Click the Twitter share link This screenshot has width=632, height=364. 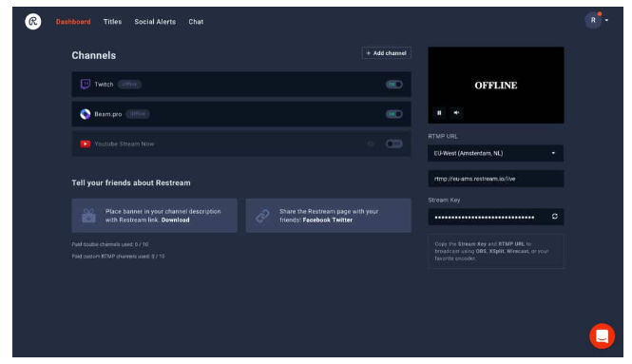(342, 220)
